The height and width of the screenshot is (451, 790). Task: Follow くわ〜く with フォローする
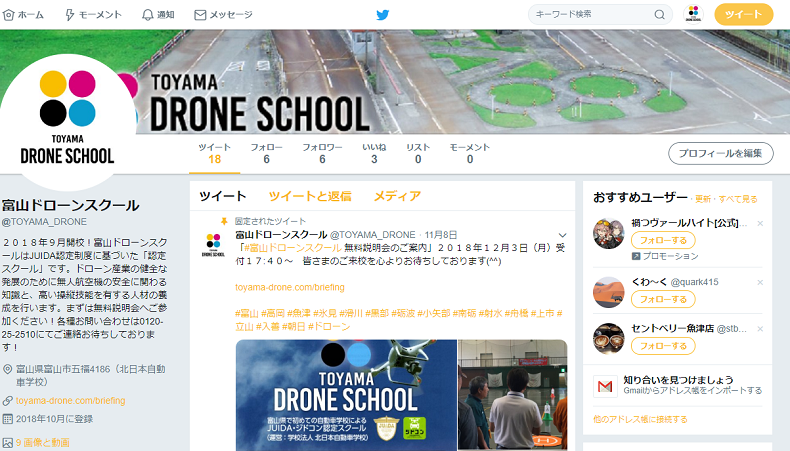[x=663, y=299]
